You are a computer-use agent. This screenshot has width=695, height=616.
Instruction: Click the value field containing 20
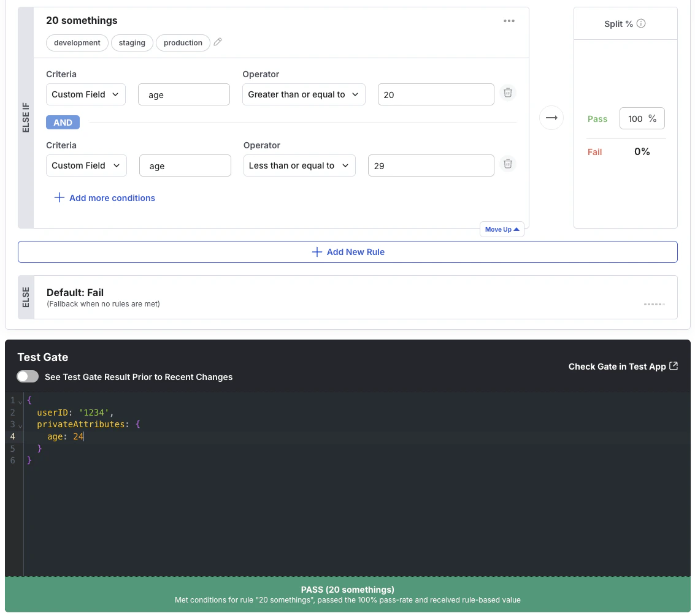pos(436,94)
